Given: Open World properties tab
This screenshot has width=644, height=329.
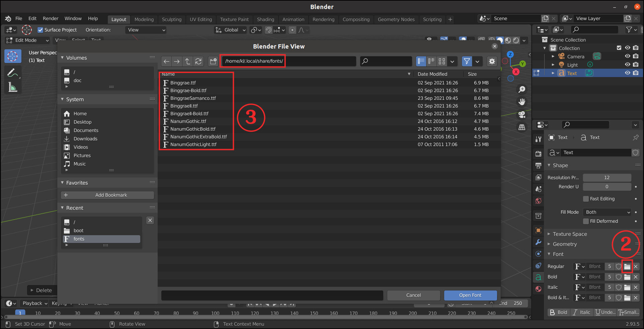Looking at the screenshot, I should tap(538, 201).
